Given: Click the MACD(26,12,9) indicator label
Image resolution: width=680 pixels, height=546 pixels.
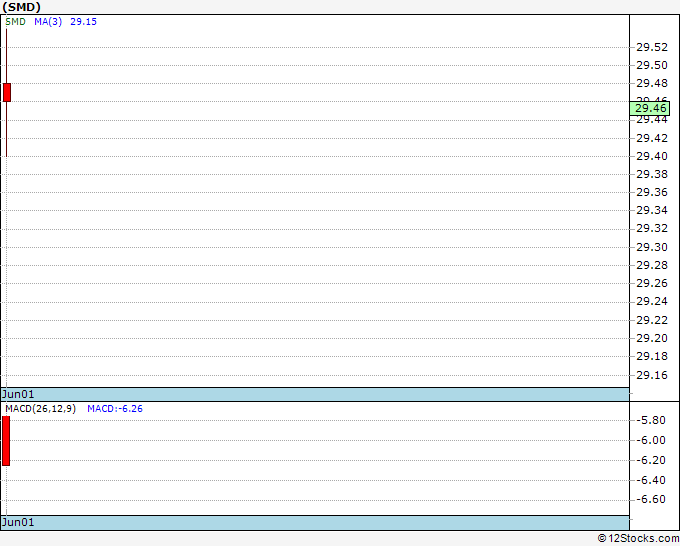Looking at the screenshot, I should pos(40,409).
